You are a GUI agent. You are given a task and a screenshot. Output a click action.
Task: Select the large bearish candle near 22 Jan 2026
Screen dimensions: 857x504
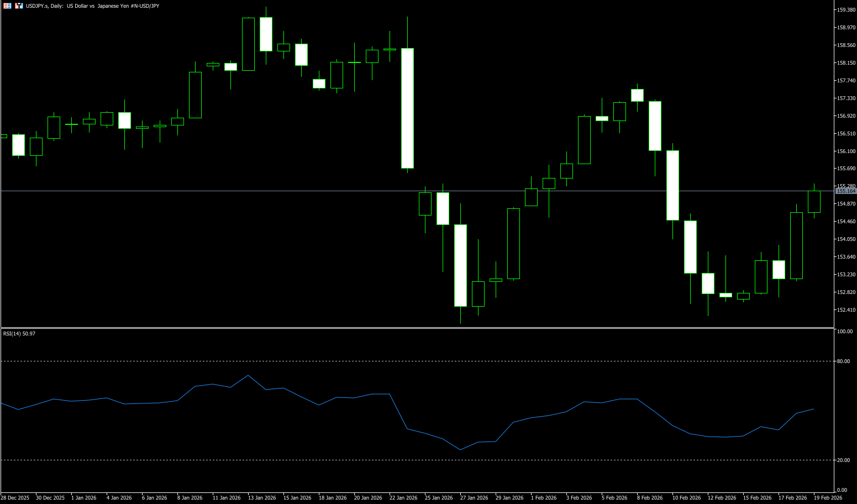tap(407, 108)
